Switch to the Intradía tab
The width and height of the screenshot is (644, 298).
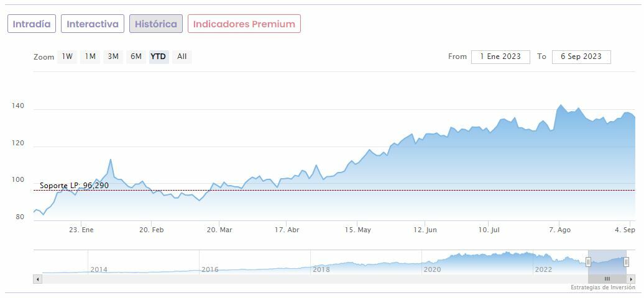[32, 24]
